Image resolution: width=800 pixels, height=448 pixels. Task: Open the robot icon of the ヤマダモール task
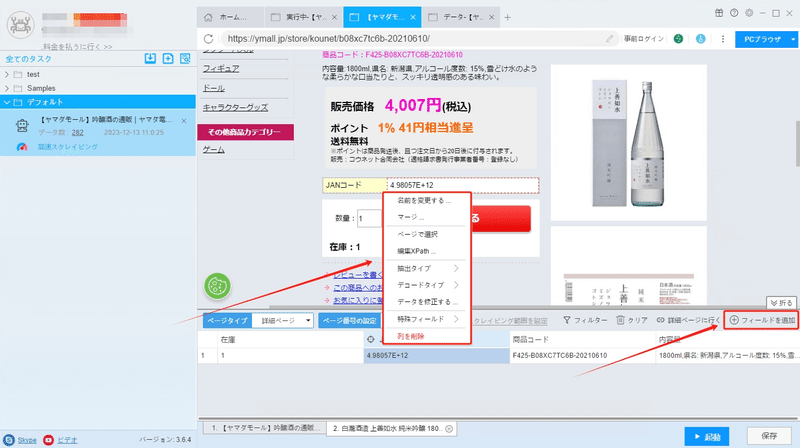coord(22,126)
